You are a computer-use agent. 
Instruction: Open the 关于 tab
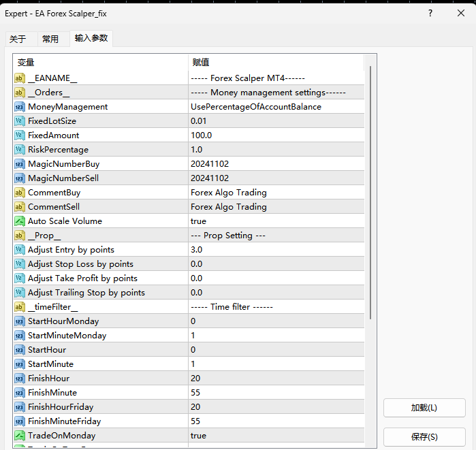tap(18, 39)
